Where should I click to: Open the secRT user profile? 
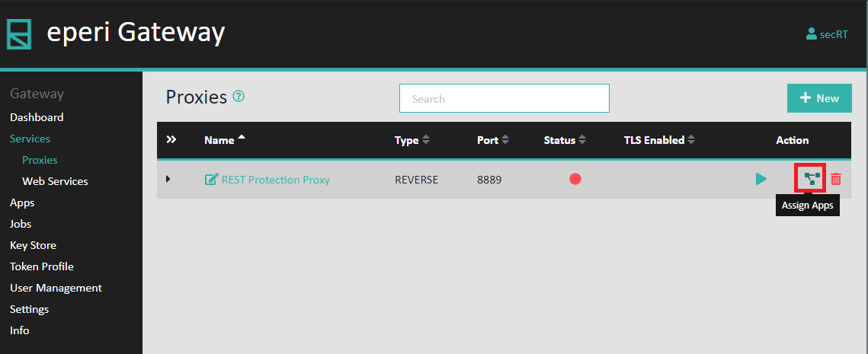[x=827, y=34]
